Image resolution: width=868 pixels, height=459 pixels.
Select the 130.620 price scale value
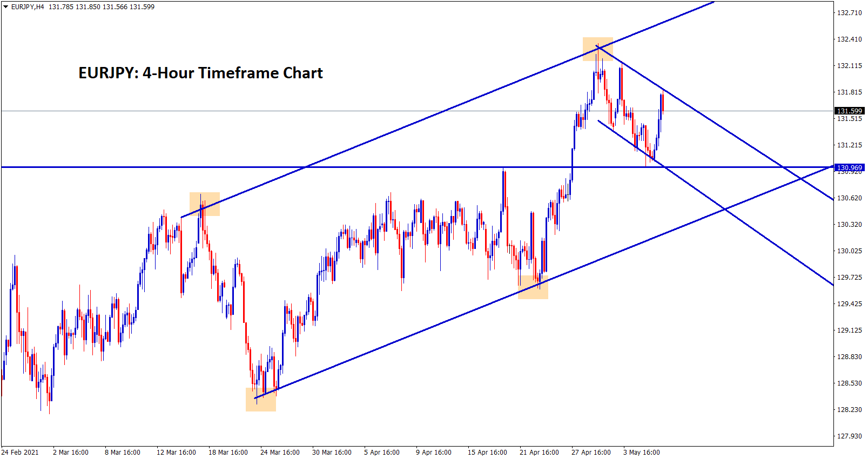pyautogui.click(x=850, y=198)
